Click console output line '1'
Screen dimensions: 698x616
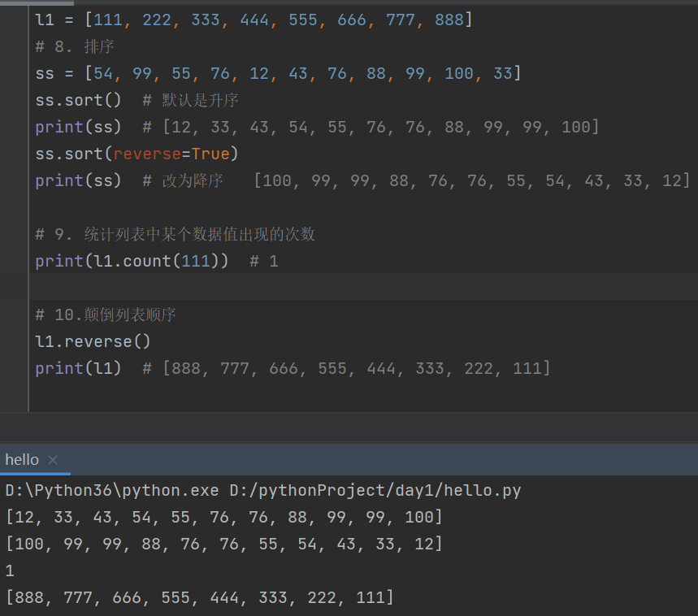click(x=10, y=571)
